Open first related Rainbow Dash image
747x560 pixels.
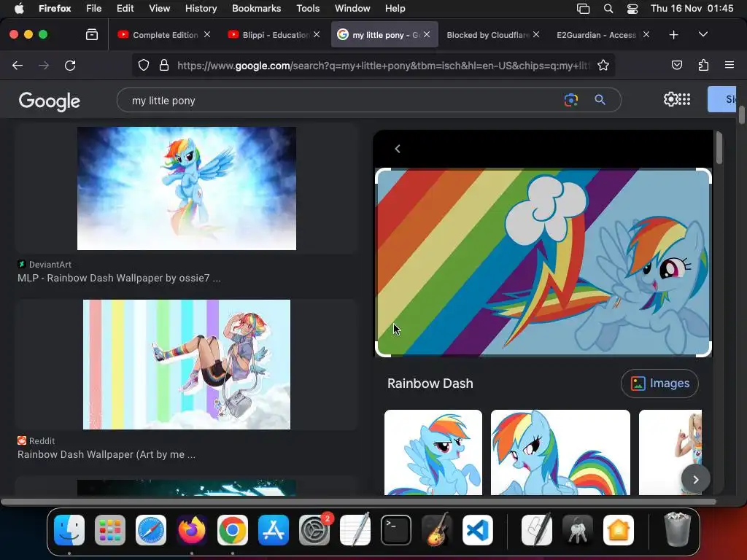(x=433, y=452)
